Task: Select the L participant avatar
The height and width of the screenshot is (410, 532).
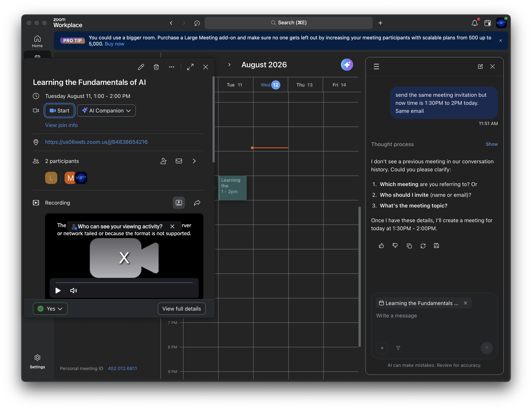Action: 51,178
